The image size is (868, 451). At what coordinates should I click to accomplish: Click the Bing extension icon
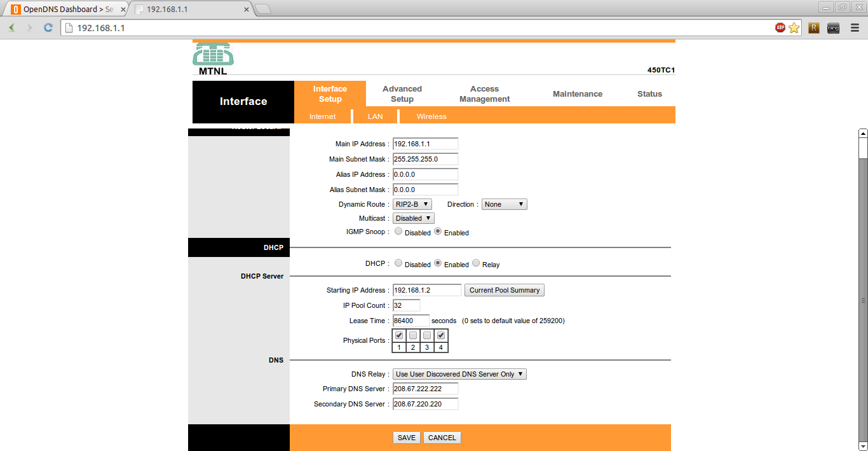tap(833, 28)
